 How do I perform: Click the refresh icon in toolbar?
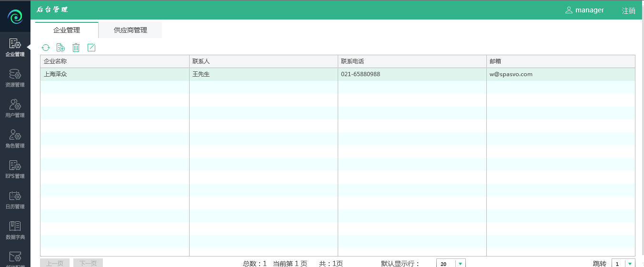coord(46,48)
